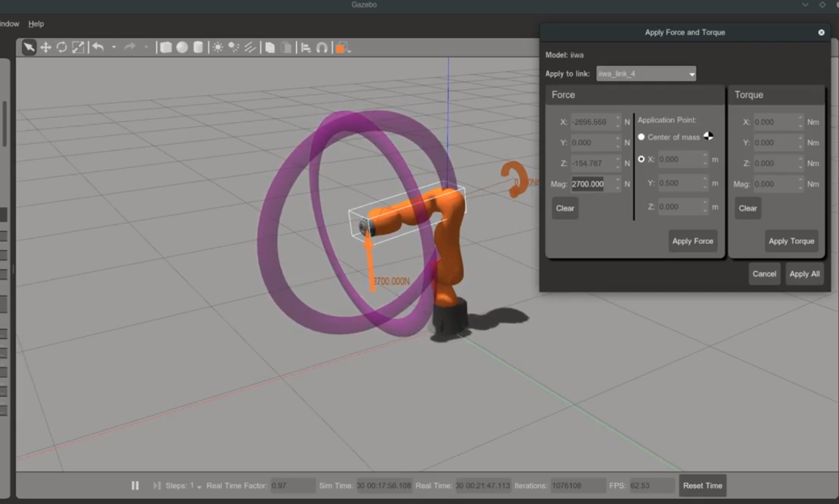839x504 pixels.
Task: Insert a box shape from toolbar
Action: (166, 48)
